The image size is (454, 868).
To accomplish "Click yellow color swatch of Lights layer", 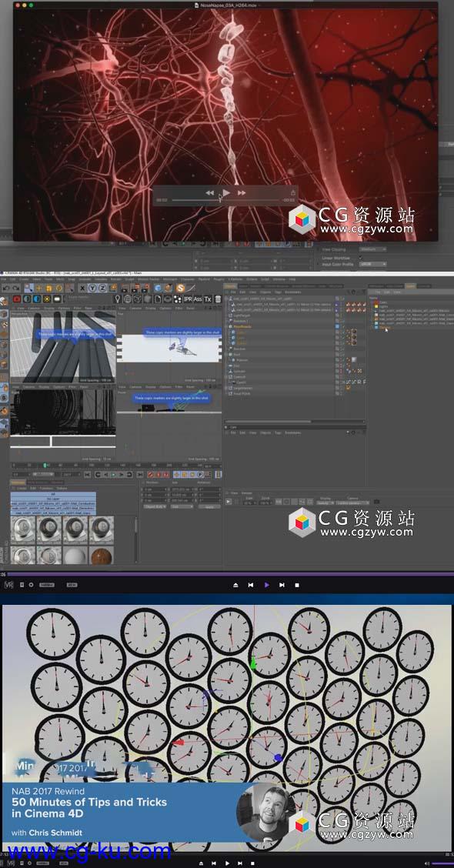I will pos(376,306).
